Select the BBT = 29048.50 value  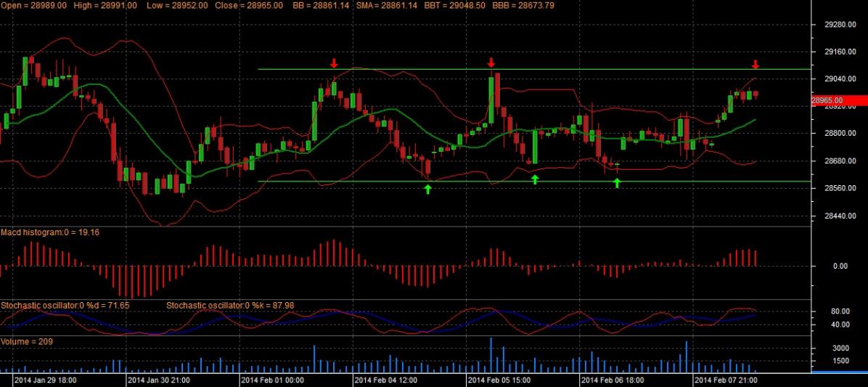(x=456, y=5)
